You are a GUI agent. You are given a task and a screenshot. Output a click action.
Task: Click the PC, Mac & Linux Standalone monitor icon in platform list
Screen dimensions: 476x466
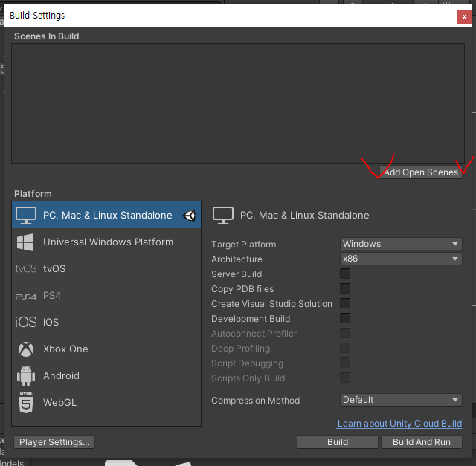click(x=26, y=216)
